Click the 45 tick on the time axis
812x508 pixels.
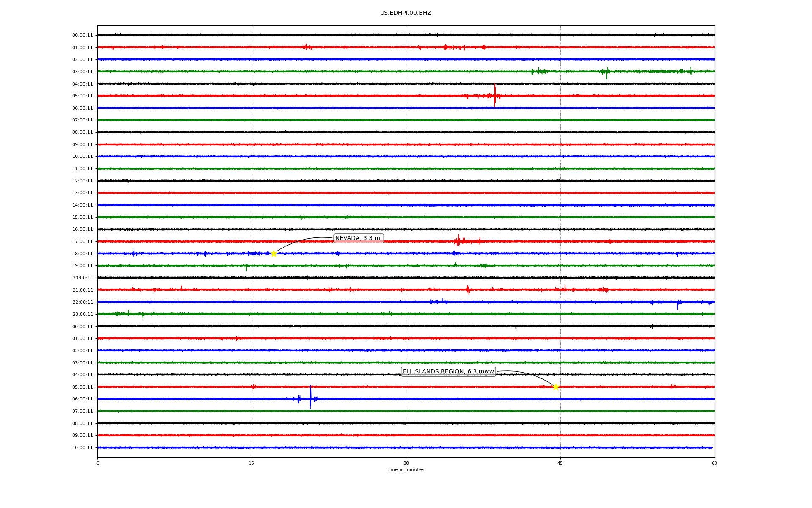[x=560, y=463]
